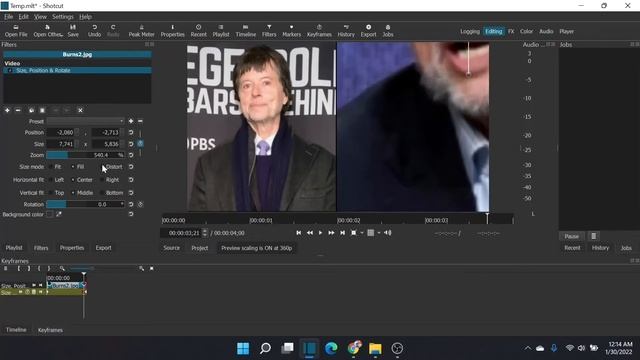Image resolution: width=640 pixels, height=360 pixels.
Task: Open the View menu
Action: [x=40, y=17]
